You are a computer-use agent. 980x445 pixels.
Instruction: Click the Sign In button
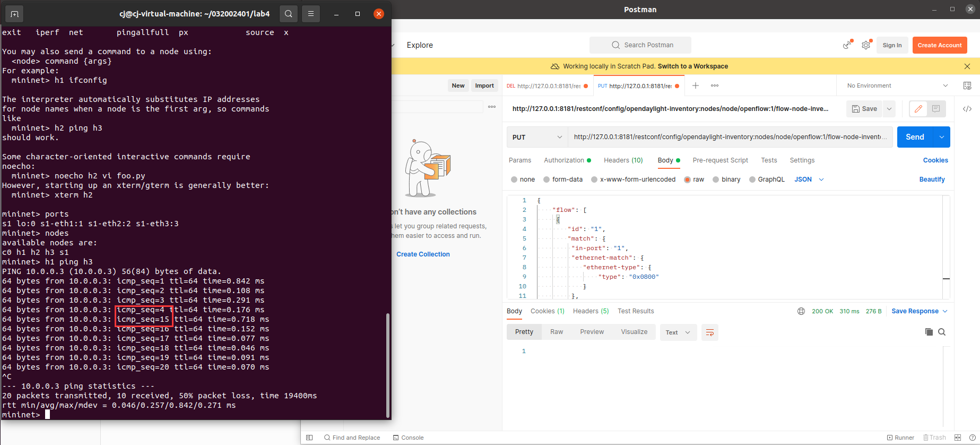pyautogui.click(x=892, y=45)
